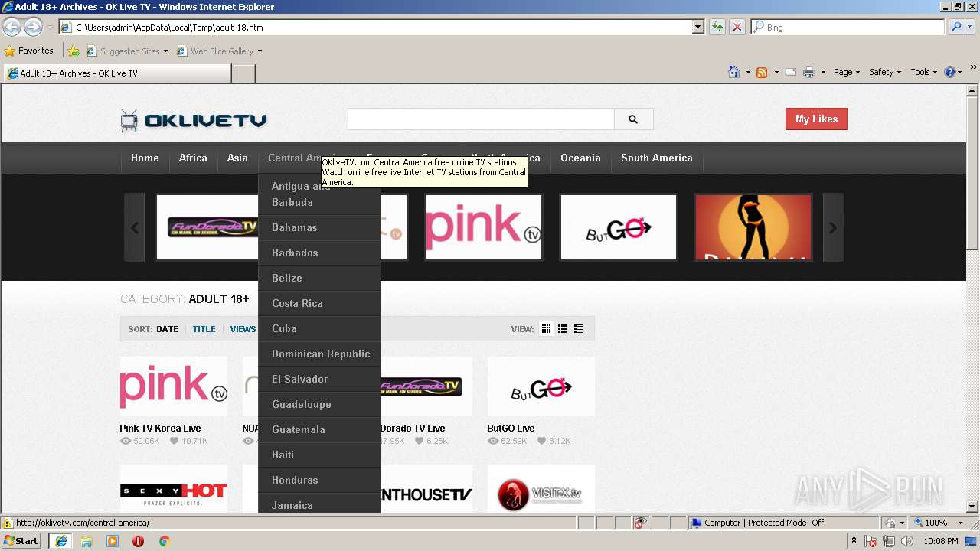The width and height of the screenshot is (980, 551).
Task: Click the Help question mark icon
Action: tap(950, 72)
